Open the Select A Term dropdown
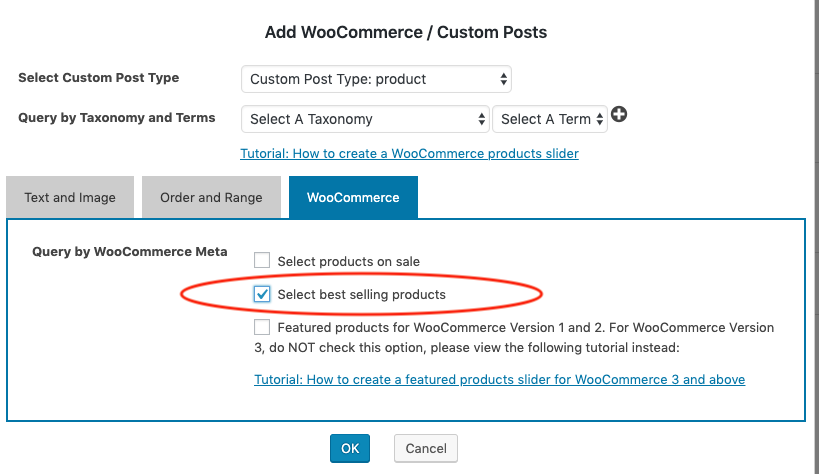 pos(550,119)
